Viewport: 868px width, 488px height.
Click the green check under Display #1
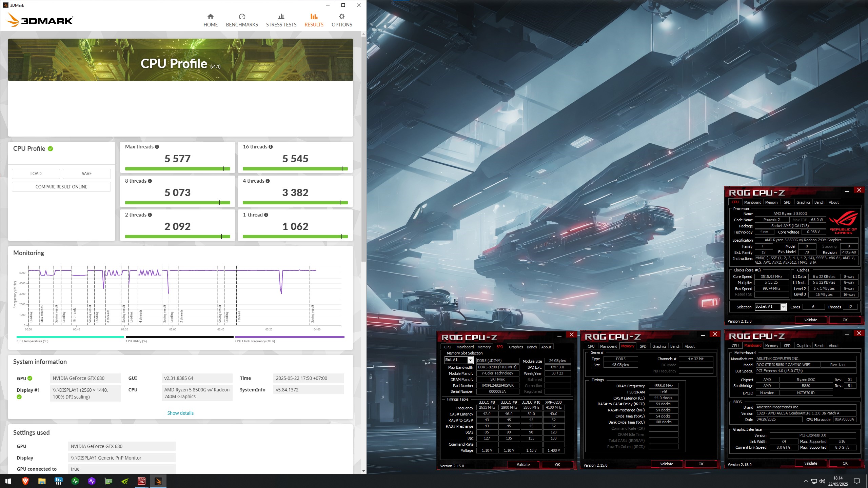tap(19, 397)
